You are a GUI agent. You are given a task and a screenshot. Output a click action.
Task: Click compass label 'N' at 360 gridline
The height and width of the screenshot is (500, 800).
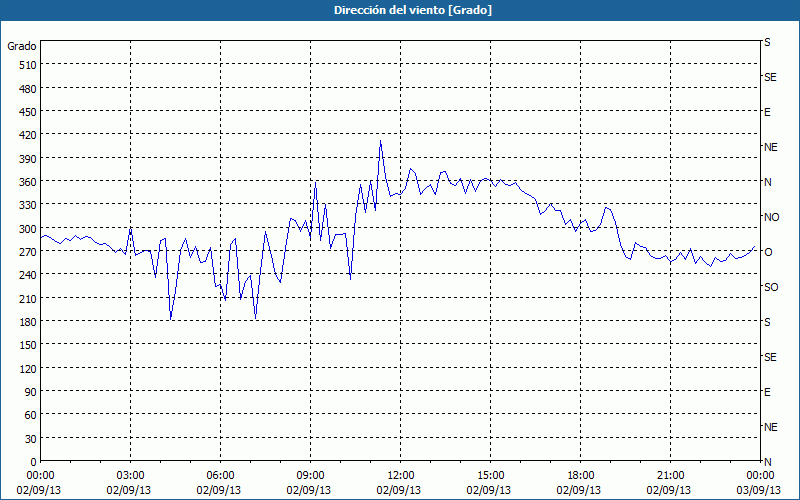[768, 182]
